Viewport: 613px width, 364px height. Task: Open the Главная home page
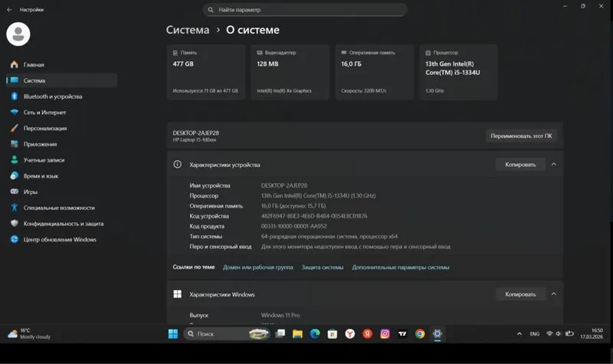click(x=62, y=64)
